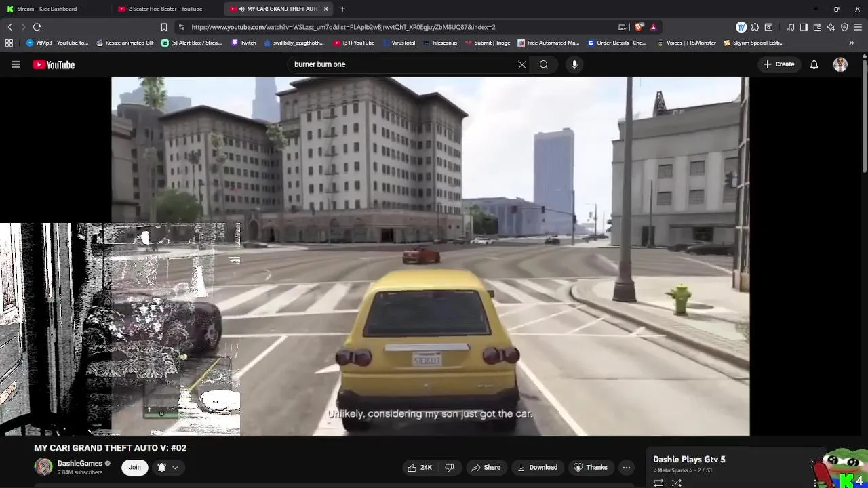Open the Submit | Triage bookmark
The image size is (868, 488).
click(x=488, y=43)
